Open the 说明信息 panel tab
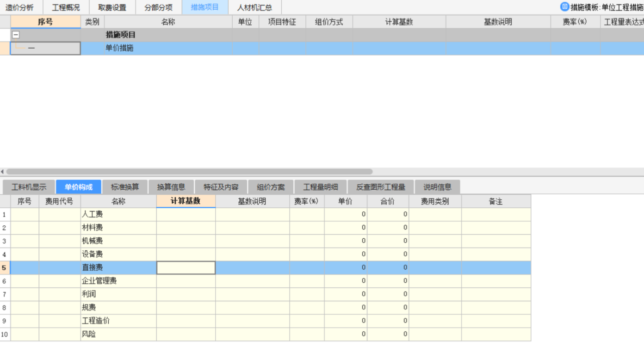Viewport: 644px width, 347px height. (x=437, y=187)
